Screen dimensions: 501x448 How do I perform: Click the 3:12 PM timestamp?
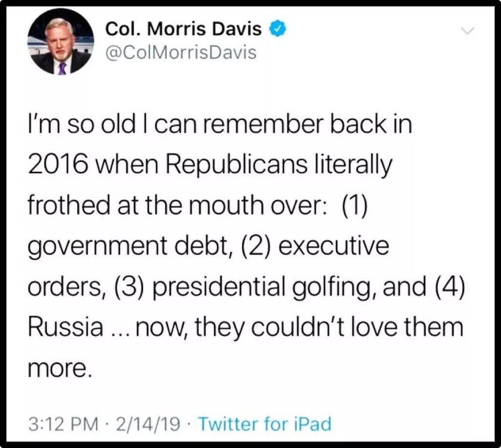tap(63, 424)
